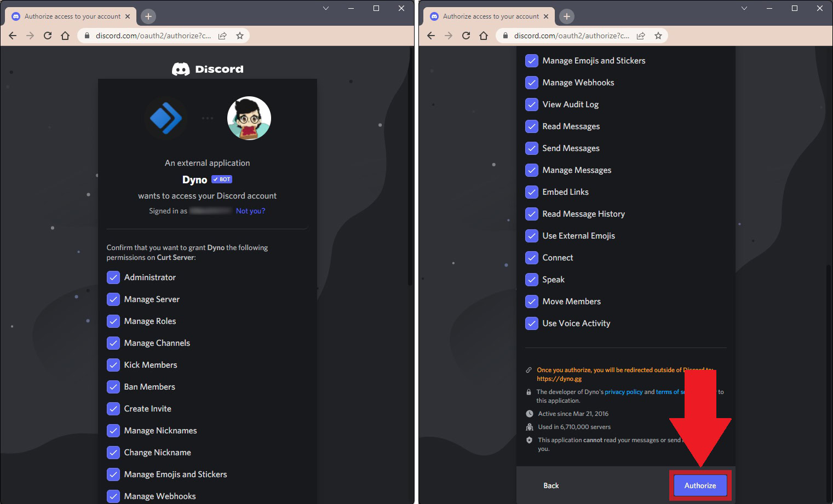Toggle the Manage Channels checkbox
The width and height of the screenshot is (833, 504).
pyautogui.click(x=113, y=343)
